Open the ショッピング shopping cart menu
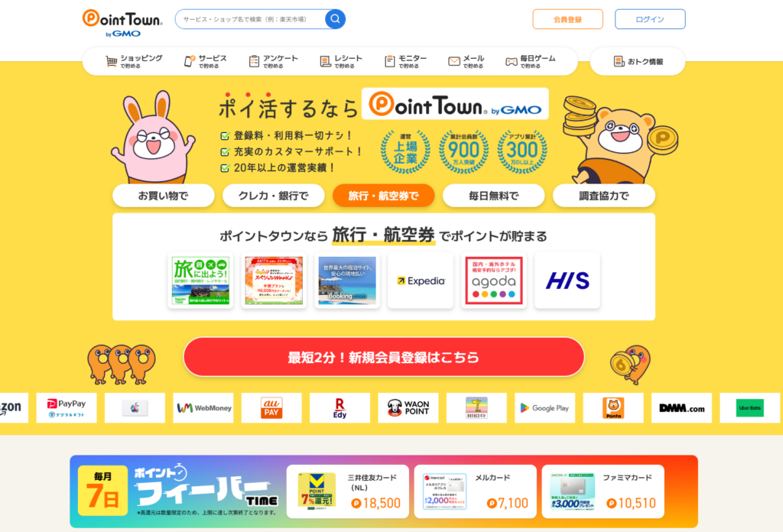This screenshot has height=532, width=783. [x=134, y=61]
